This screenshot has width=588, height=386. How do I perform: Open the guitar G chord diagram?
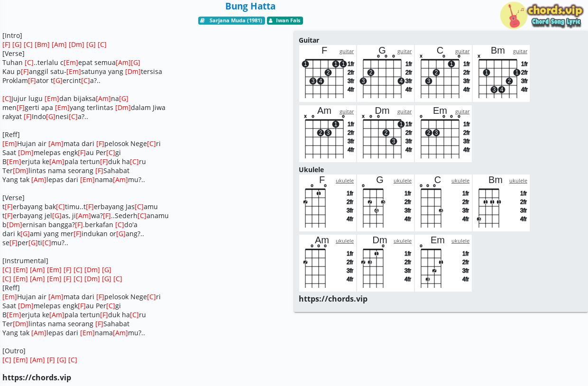[386, 74]
